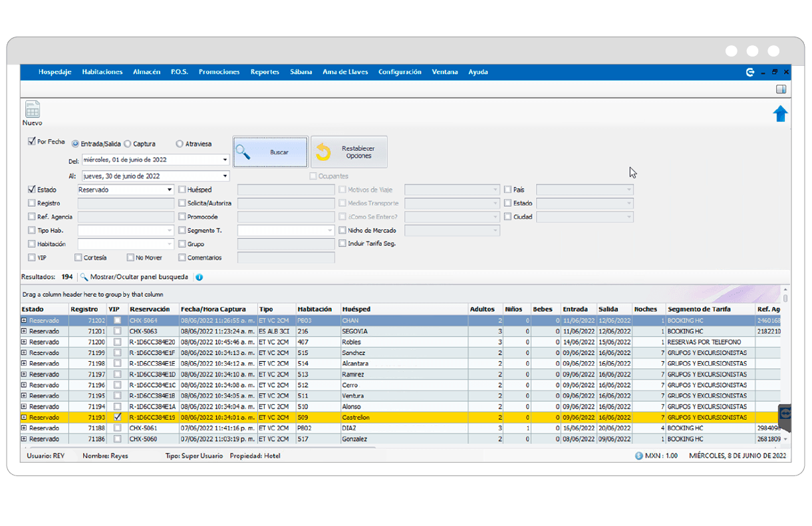This screenshot has height=526, width=812.
Task: Open the Almacén menu
Action: click(x=146, y=72)
